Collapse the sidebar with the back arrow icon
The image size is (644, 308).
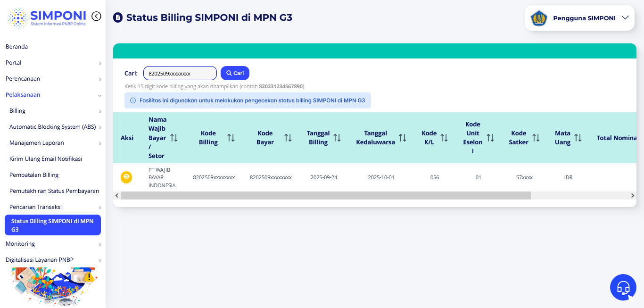96,17
